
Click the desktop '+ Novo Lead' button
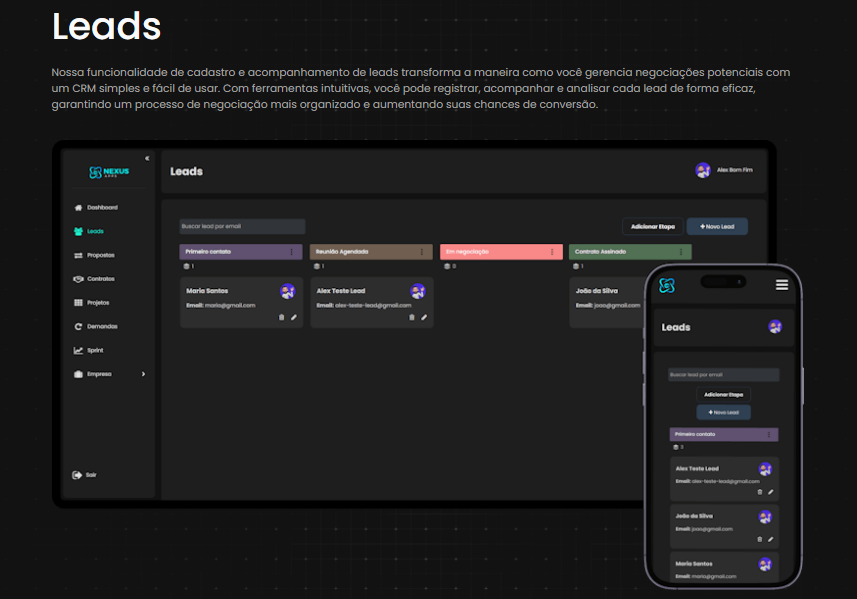tap(717, 226)
